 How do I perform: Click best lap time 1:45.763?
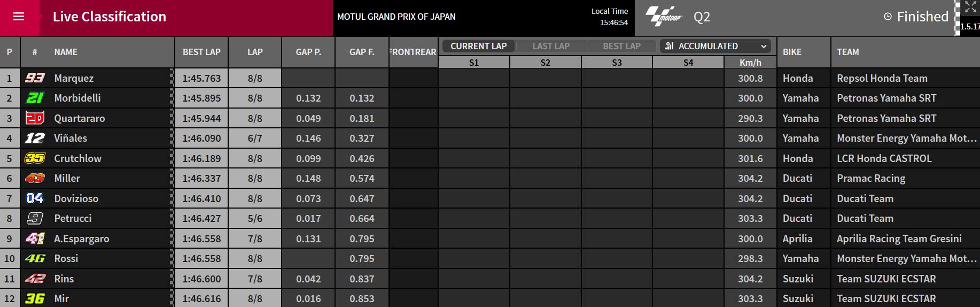click(x=201, y=78)
